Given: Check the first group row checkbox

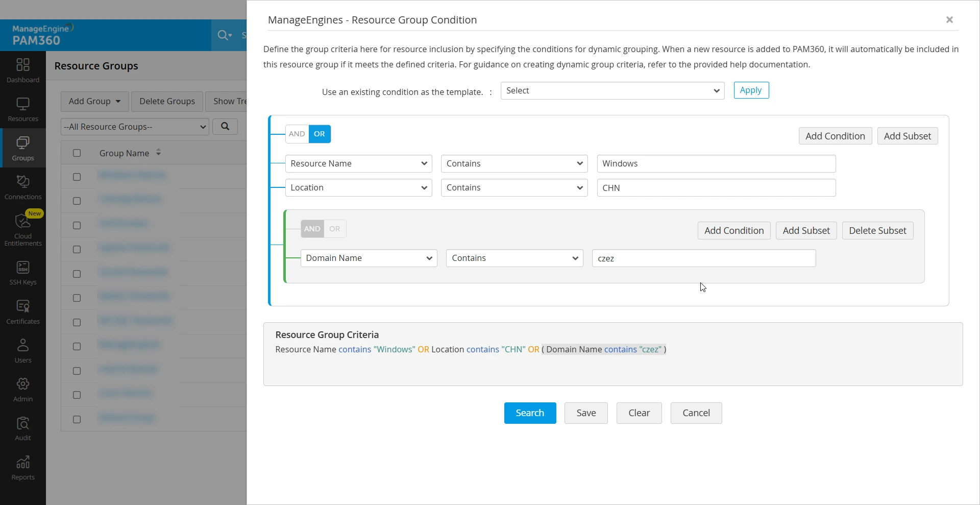Looking at the screenshot, I should (x=77, y=177).
